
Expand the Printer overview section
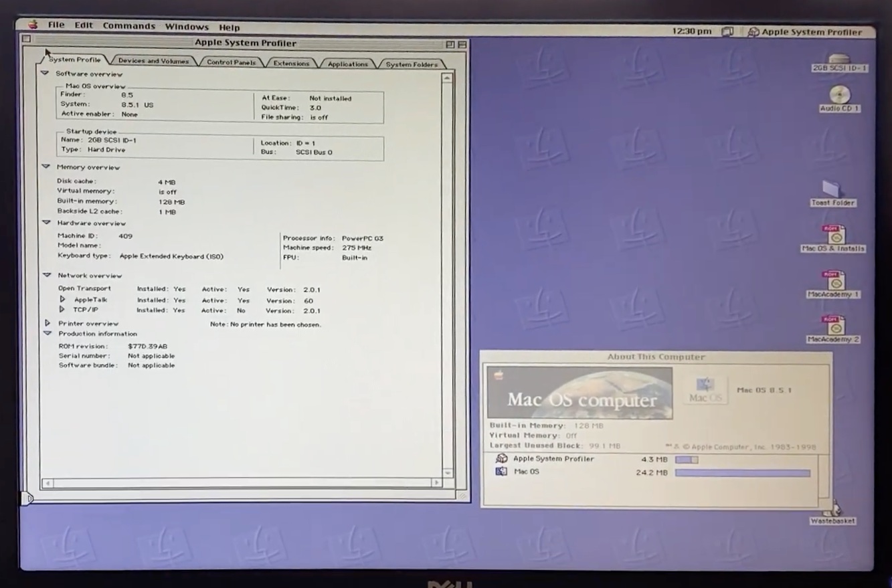coord(48,323)
